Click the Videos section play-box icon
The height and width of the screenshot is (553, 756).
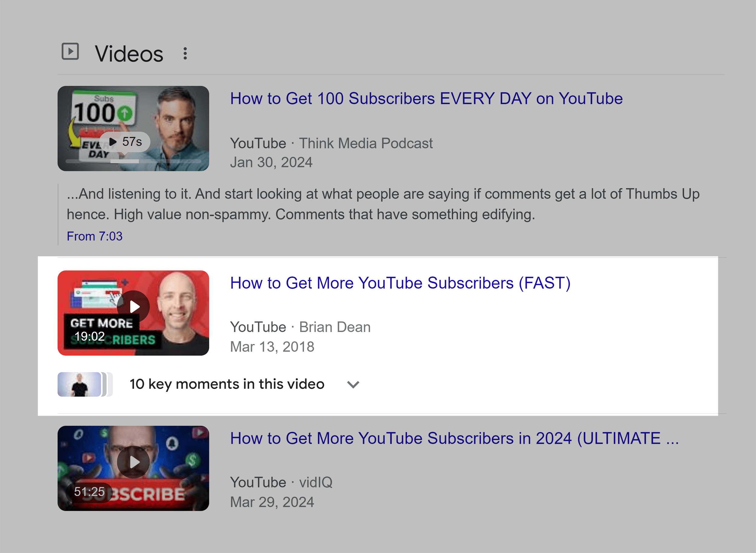pos(70,52)
